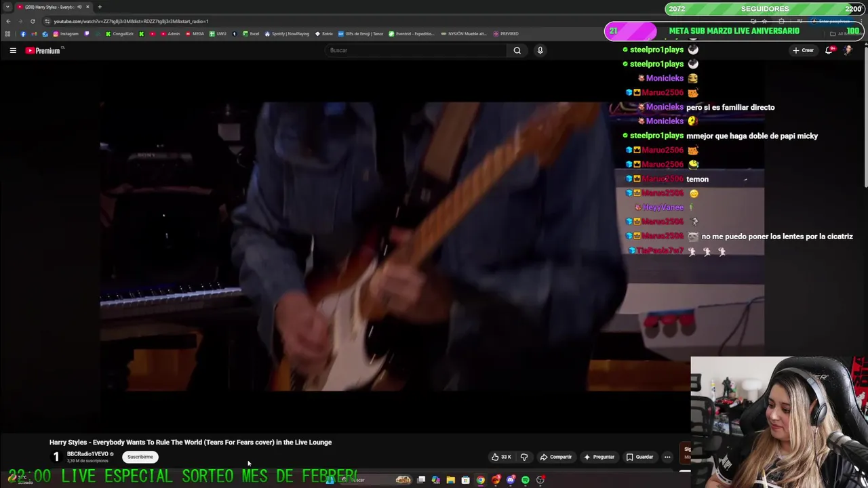Open the YouTube notifications bell
The height and width of the screenshot is (488, 868).
829,50
